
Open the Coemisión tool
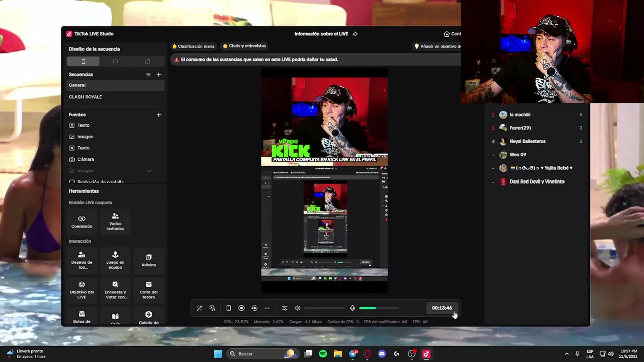[x=82, y=222]
